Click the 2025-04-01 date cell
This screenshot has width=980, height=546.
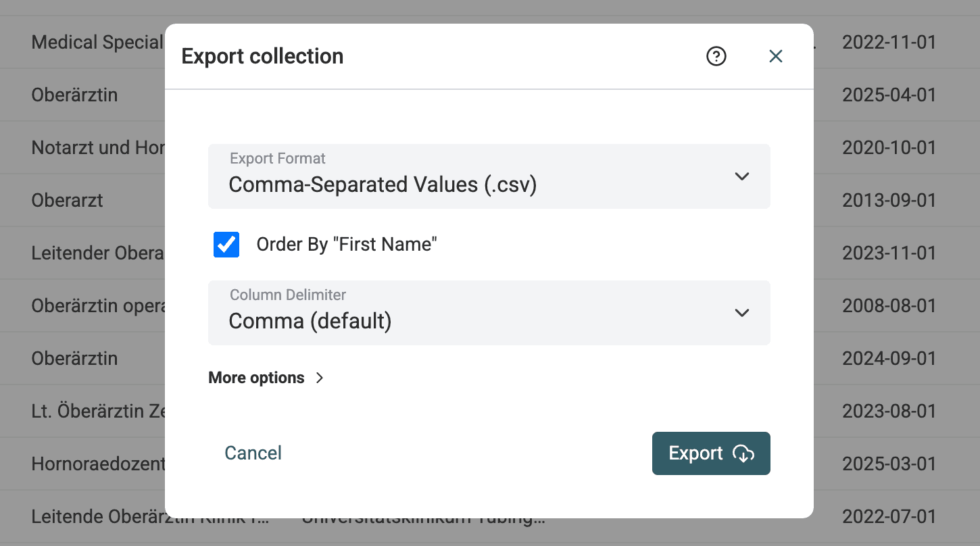point(889,95)
